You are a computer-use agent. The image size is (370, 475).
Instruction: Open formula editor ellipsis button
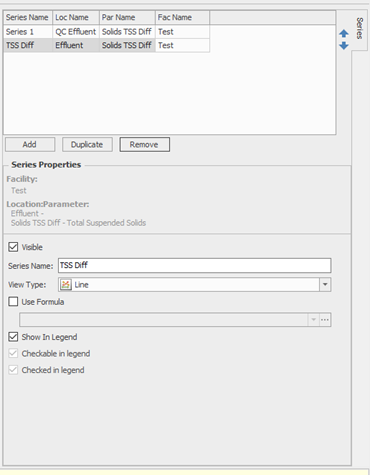[x=325, y=320]
